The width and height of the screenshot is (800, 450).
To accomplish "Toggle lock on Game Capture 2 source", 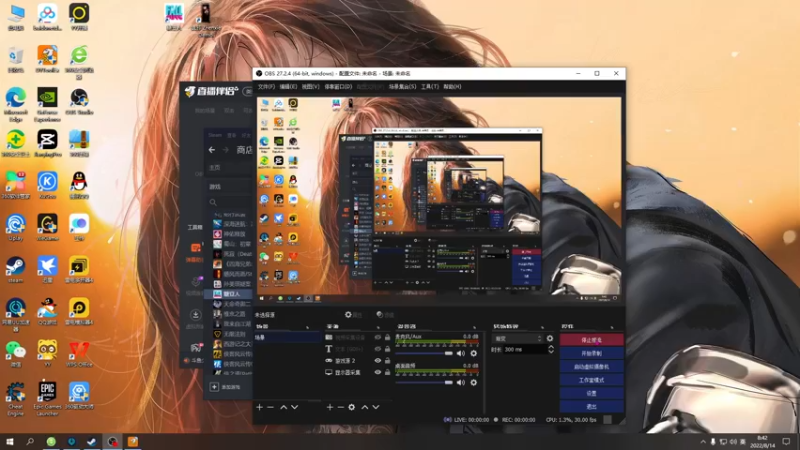I will [x=387, y=361].
